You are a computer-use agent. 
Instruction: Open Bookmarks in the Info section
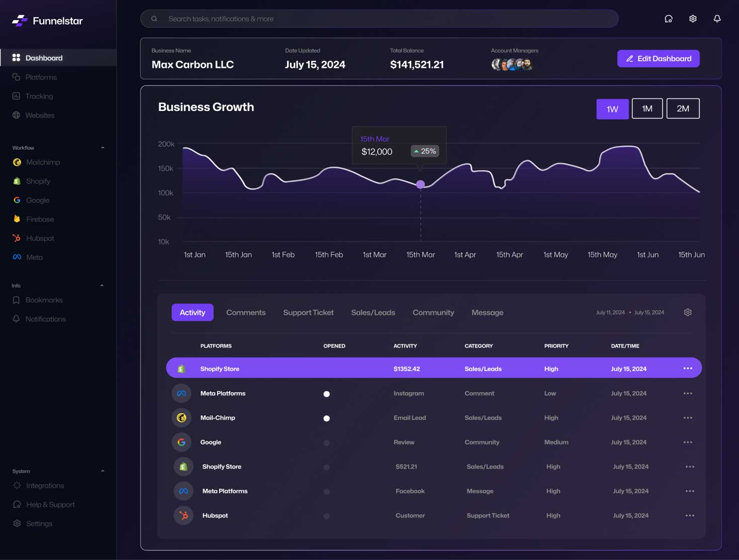pyautogui.click(x=37, y=300)
